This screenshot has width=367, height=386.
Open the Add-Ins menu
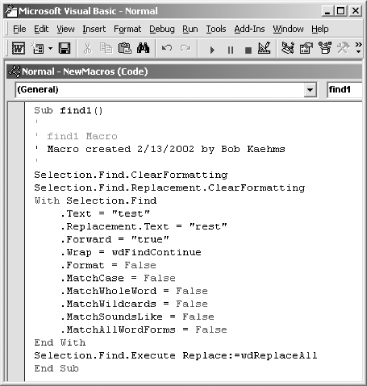pyautogui.click(x=249, y=29)
